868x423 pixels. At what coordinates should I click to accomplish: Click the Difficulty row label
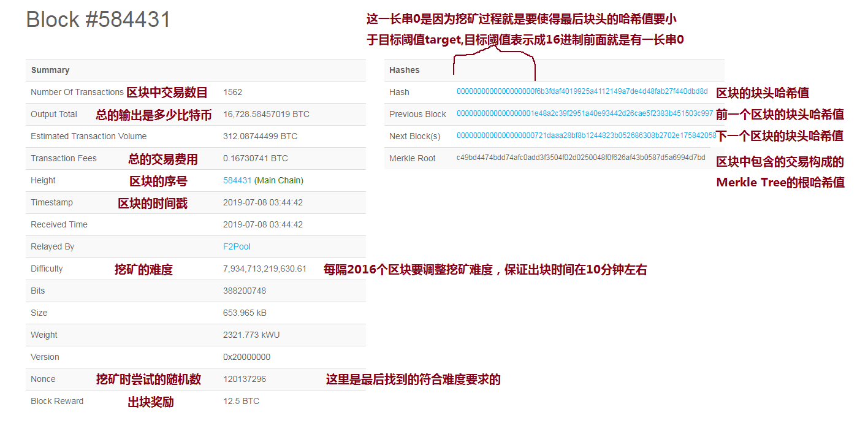tap(47, 269)
